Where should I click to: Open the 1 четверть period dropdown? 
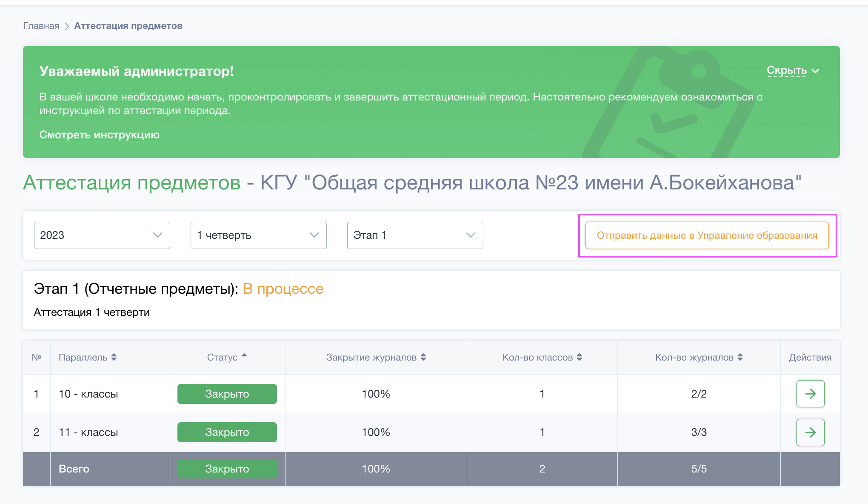(x=259, y=235)
